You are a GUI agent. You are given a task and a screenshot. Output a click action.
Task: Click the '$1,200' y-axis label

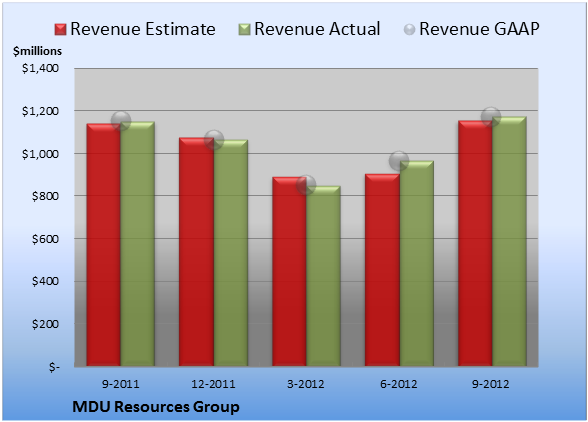(x=40, y=111)
